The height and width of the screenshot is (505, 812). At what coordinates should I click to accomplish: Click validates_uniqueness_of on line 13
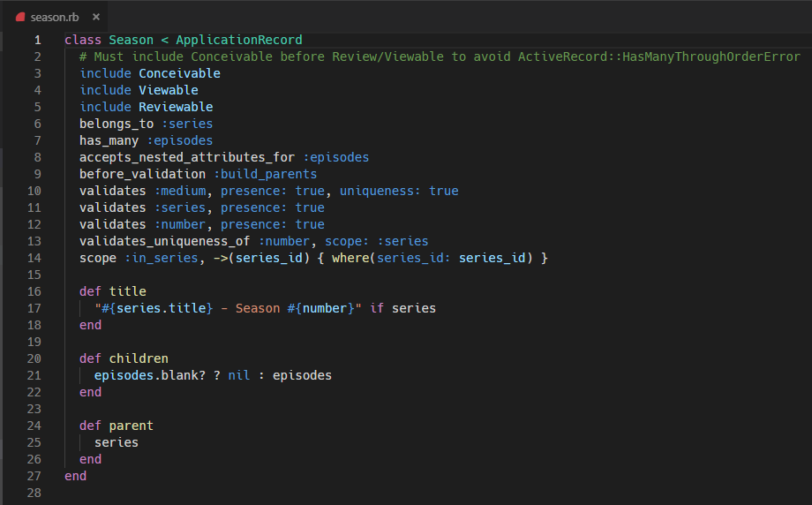165,241
